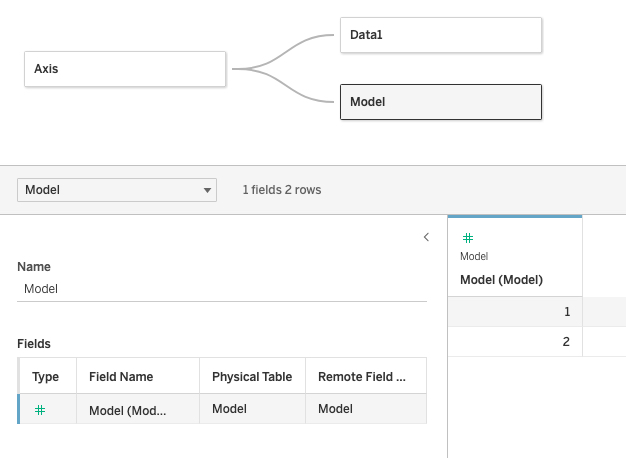Select the Model (Mod... field name cell
The width and height of the screenshot is (626, 458).
[138, 409]
